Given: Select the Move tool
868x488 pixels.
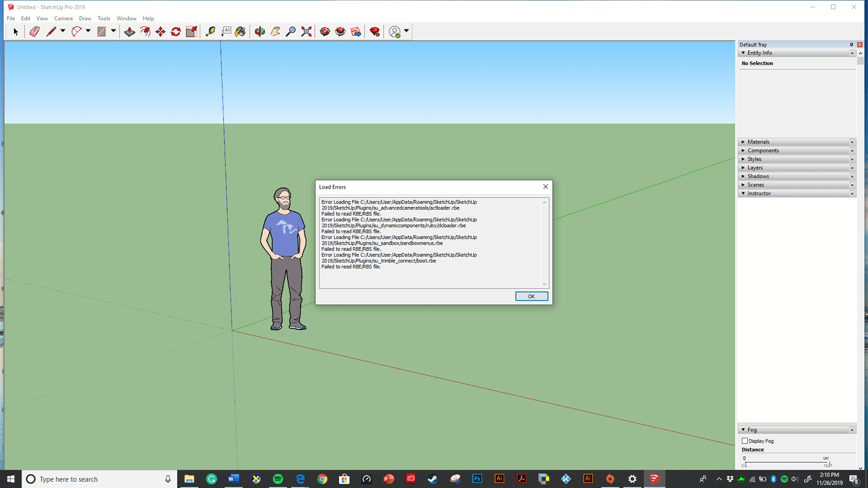Looking at the screenshot, I should click(160, 31).
